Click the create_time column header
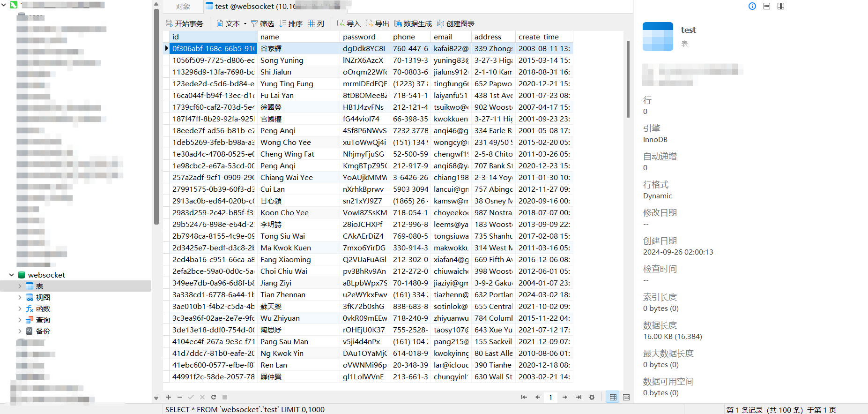 pos(544,37)
